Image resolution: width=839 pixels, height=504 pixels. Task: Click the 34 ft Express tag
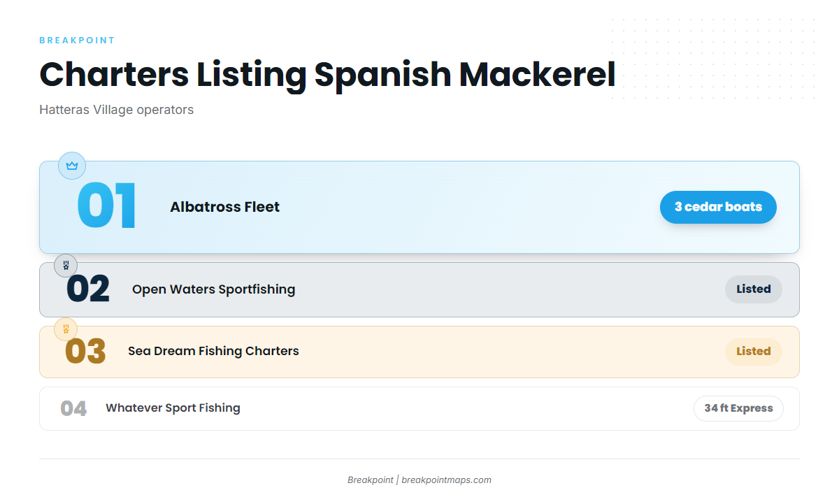(x=738, y=408)
